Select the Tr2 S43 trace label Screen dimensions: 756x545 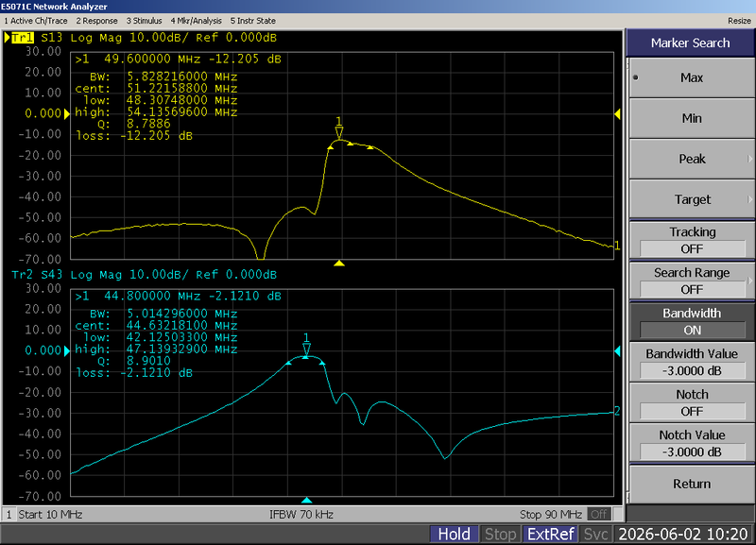[x=37, y=275]
